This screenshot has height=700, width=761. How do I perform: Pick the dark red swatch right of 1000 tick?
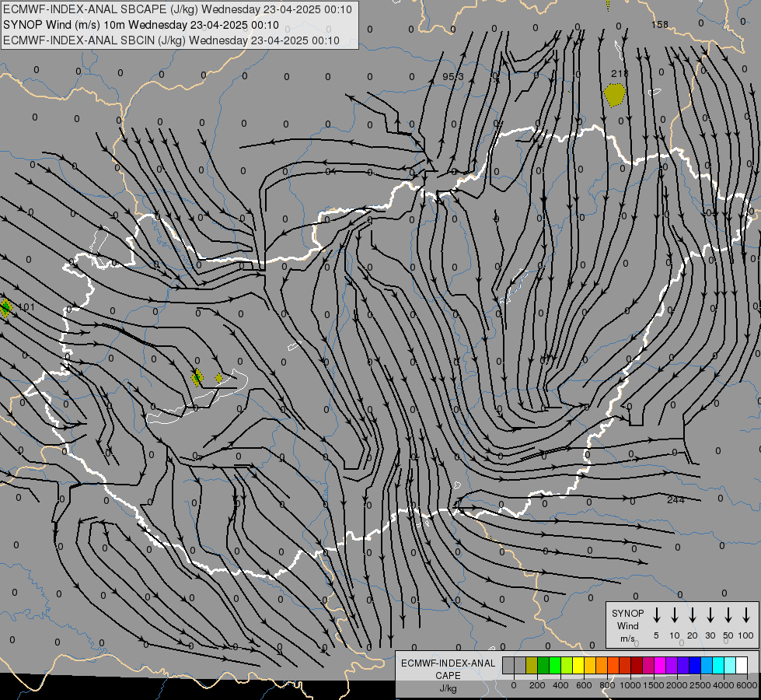[637, 665]
